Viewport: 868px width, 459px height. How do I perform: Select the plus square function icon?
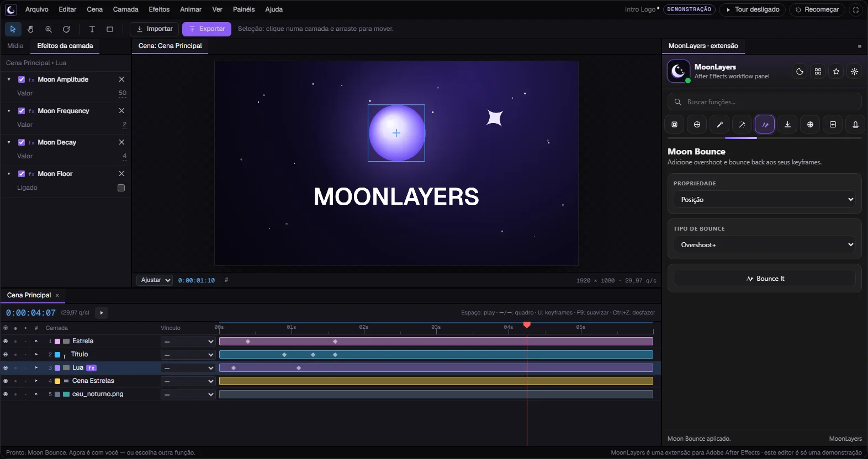click(x=833, y=125)
